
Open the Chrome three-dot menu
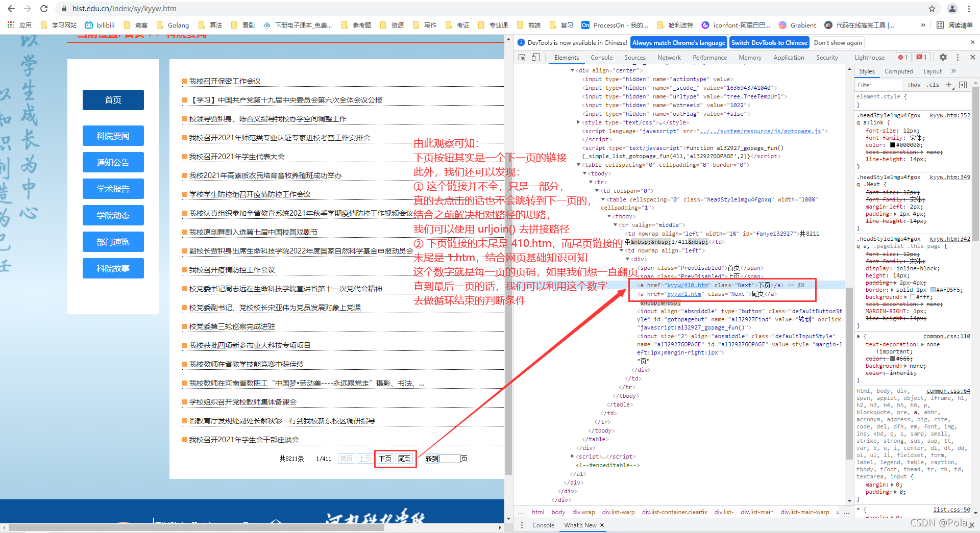969,9
